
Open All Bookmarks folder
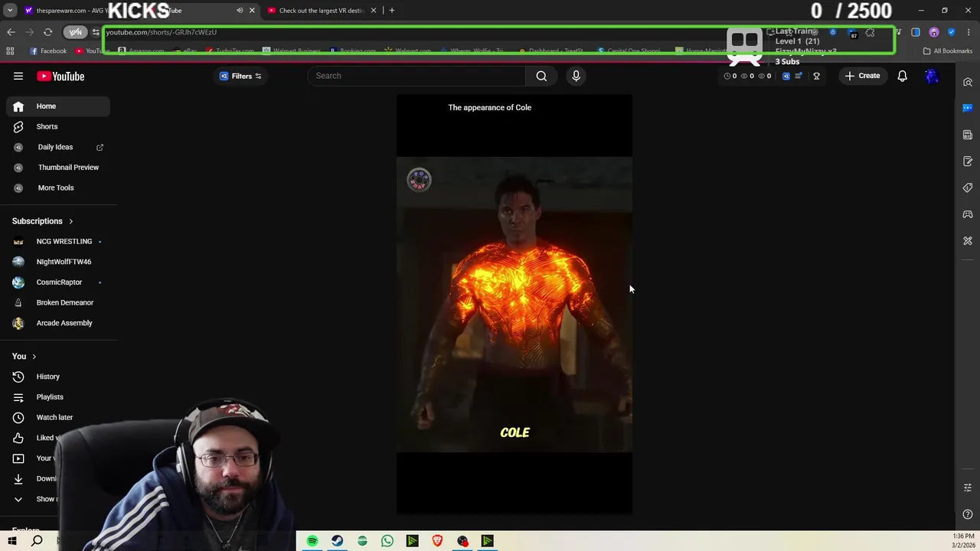(x=948, y=51)
